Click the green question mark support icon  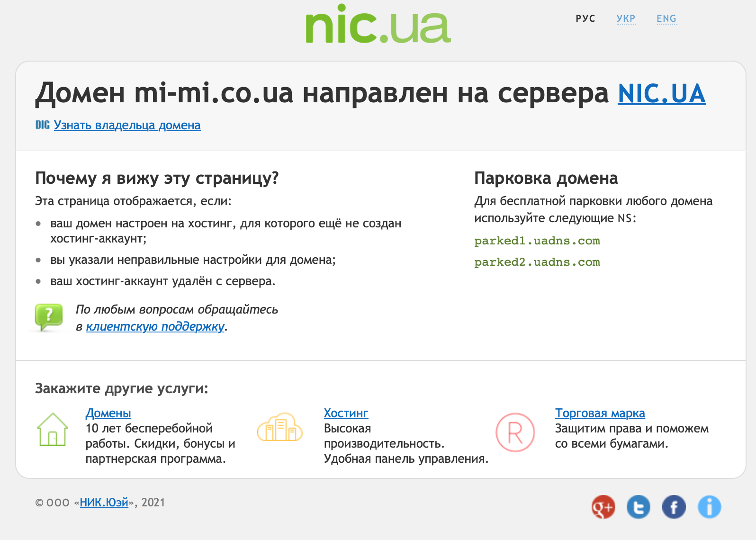(x=49, y=317)
